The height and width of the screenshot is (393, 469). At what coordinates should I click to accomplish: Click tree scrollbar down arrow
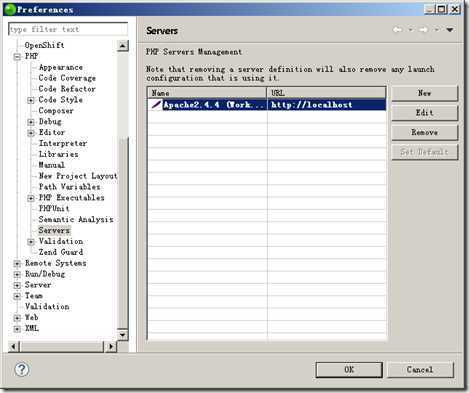click(123, 334)
